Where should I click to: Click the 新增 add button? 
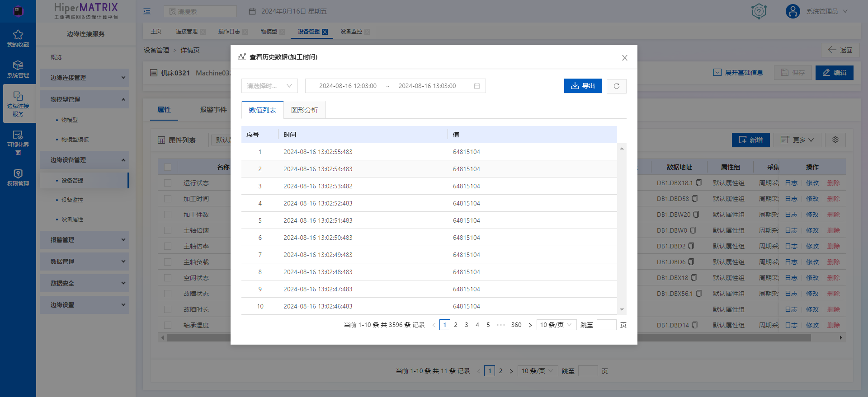pyautogui.click(x=751, y=140)
